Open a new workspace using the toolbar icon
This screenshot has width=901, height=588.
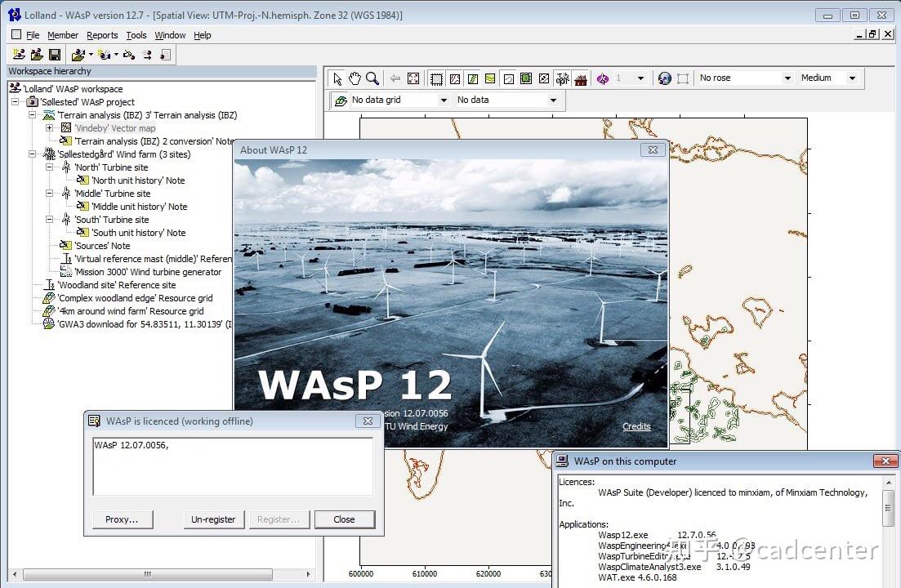pos(19,54)
